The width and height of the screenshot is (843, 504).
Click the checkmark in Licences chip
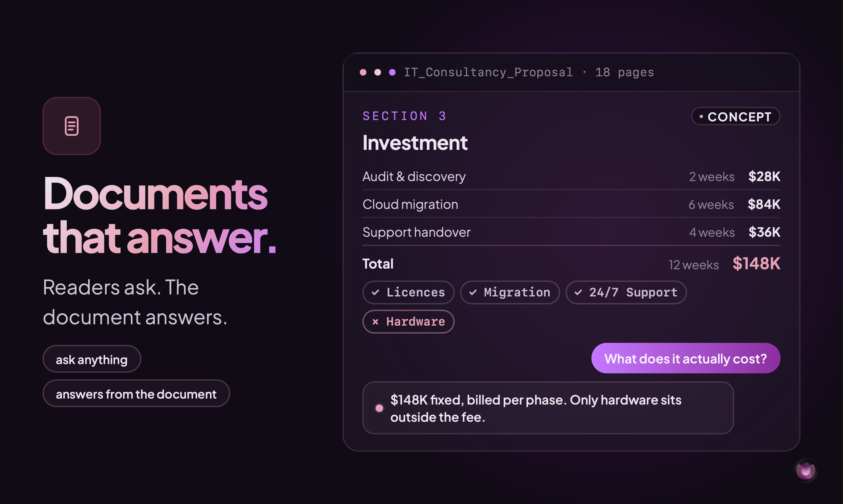click(x=375, y=292)
